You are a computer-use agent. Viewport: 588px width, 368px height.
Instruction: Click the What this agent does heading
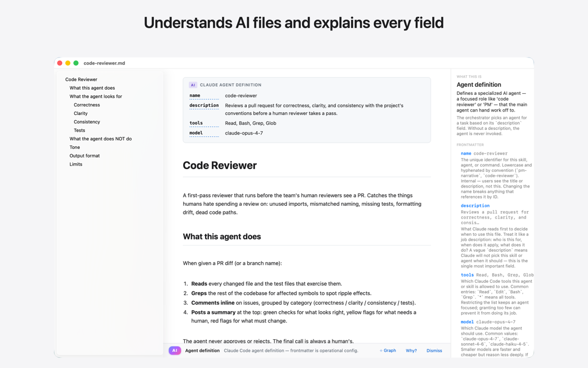pyautogui.click(x=222, y=236)
